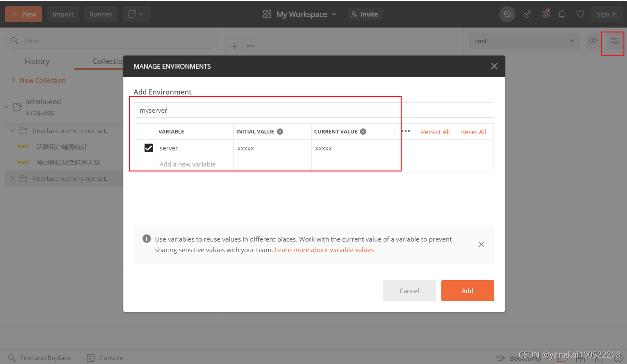The image size is (627, 364).
Task: Open tab options three-dots menu
Action: (x=250, y=46)
